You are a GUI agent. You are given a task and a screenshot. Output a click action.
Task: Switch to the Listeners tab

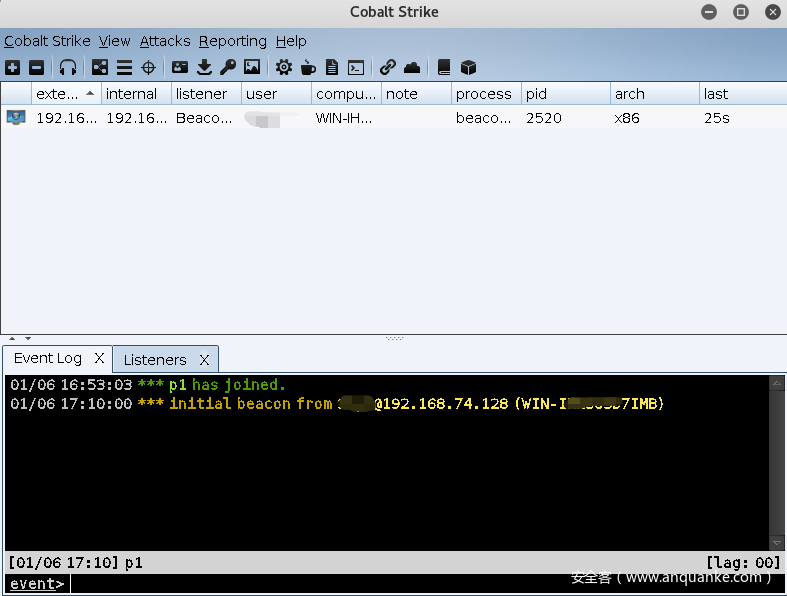point(155,359)
